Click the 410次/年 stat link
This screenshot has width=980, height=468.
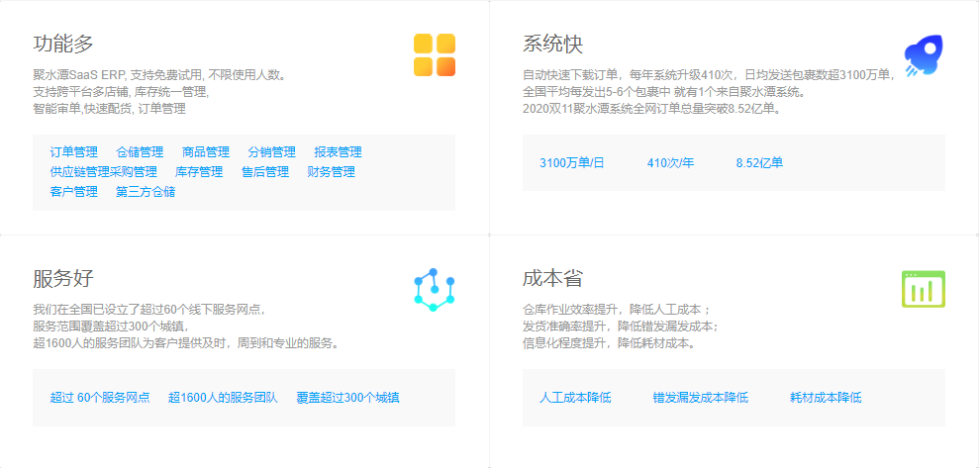(670, 163)
